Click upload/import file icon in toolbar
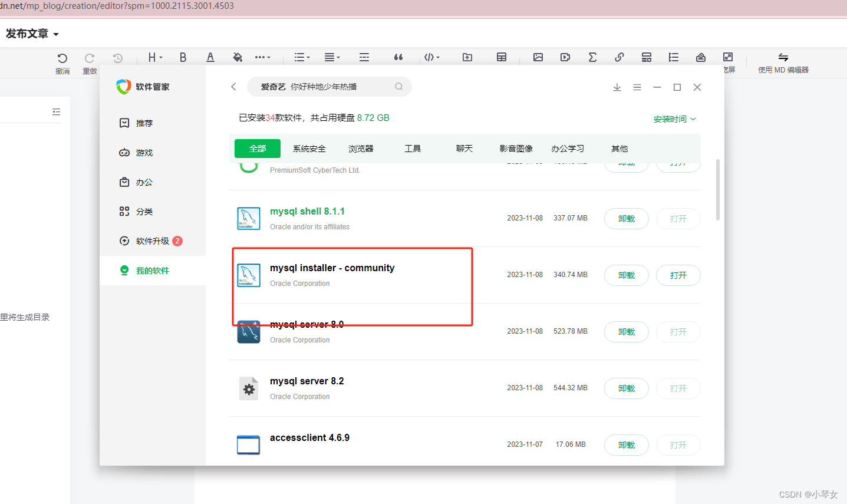The height and width of the screenshot is (504, 847). (x=467, y=57)
